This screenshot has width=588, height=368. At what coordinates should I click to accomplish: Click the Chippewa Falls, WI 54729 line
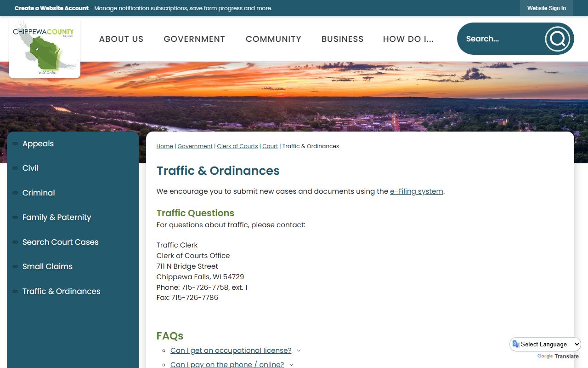tap(200, 277)
